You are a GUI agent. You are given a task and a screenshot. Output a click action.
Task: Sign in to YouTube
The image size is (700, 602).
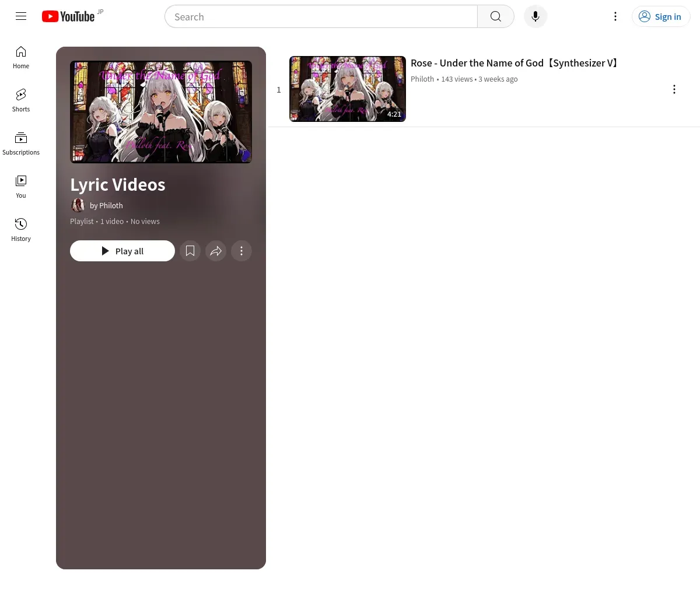pyautogui.click(x=661, y=16)
